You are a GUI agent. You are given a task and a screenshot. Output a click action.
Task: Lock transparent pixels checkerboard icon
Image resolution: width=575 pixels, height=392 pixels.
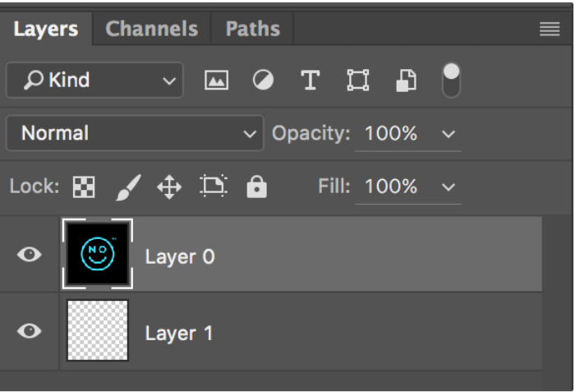point(84,187)
